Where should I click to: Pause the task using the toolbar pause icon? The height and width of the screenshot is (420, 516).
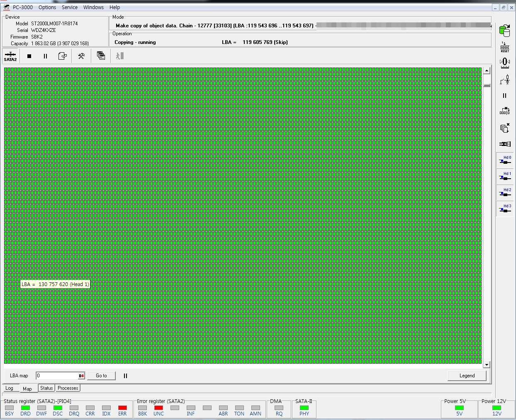click(45, 56)
